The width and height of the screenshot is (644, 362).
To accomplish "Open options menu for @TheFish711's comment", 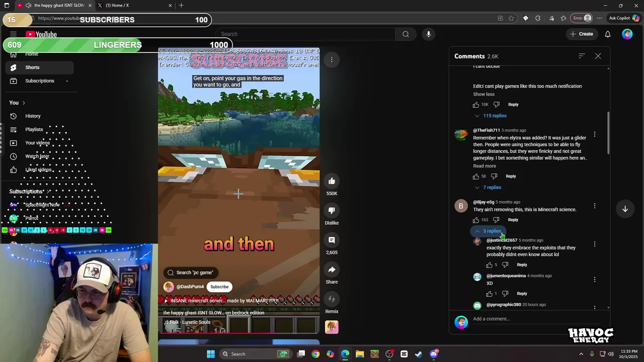I will pos(595,134).
